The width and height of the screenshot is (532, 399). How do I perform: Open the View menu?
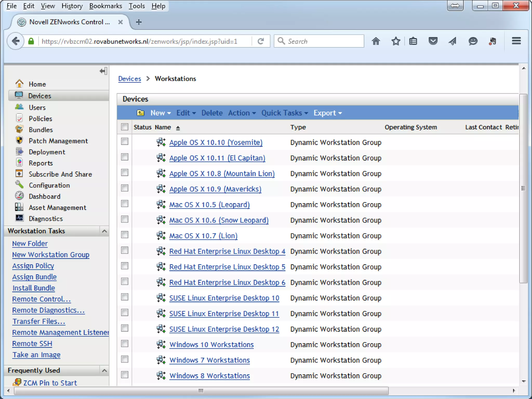pyautogui.click(x=48, y=6)
